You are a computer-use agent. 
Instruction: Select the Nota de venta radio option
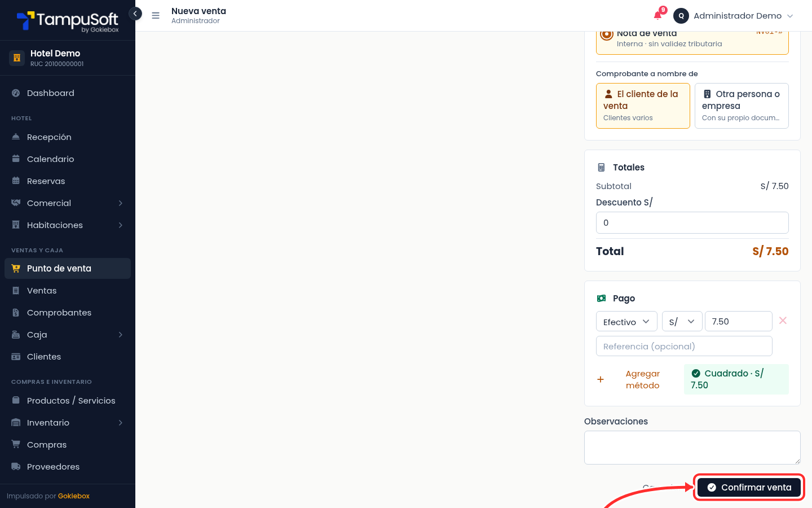[607, 34]
